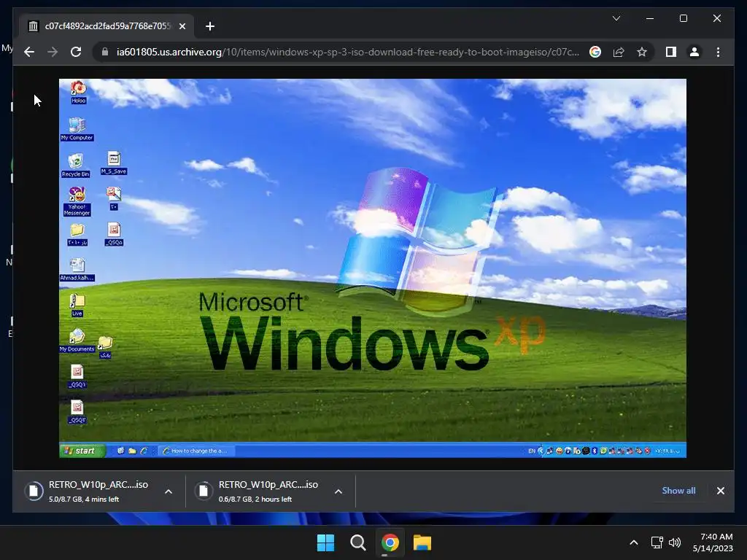Expand options for the 0.6/8.7 GB download

(x=338, y=491)
